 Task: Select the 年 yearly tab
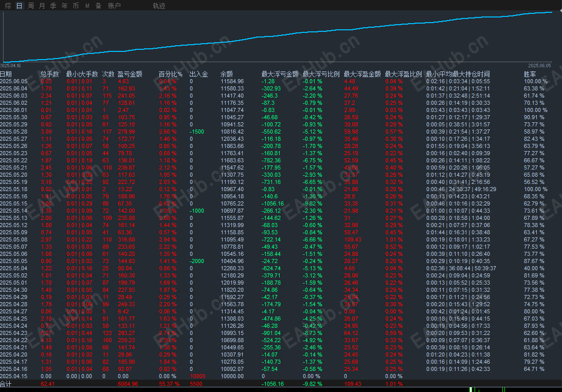[64, 6]
